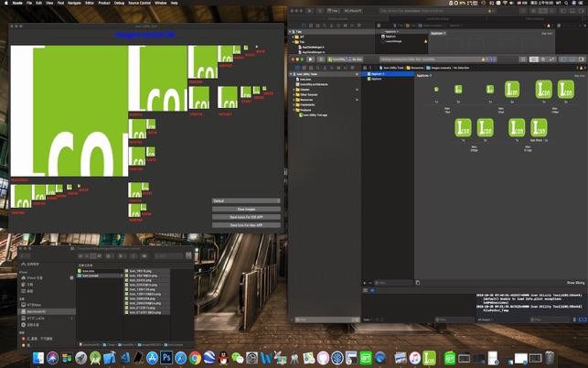Switch Finder to list view
Viewport: 588px width, 368px height.
click(x=87, y=256)
